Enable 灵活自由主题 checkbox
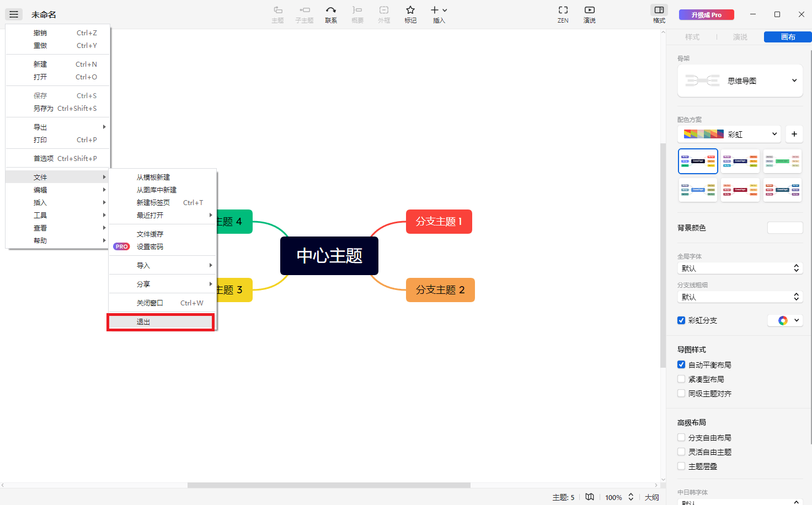The width and height of the screenshot is (812, 505). pos(681,452)
